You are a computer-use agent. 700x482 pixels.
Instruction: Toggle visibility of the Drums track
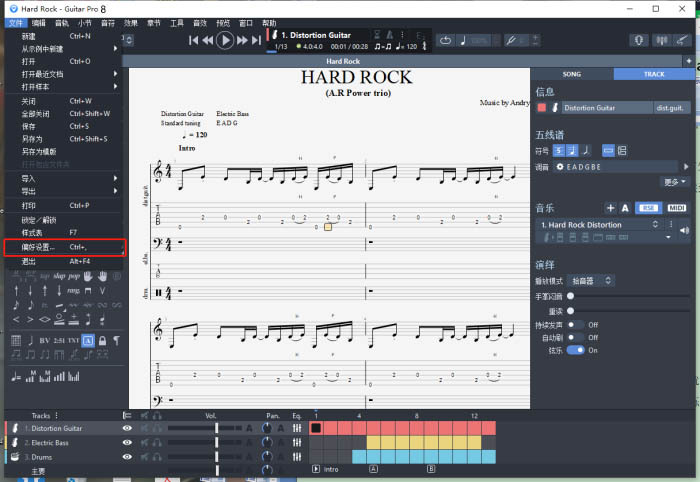pos(127,457)
